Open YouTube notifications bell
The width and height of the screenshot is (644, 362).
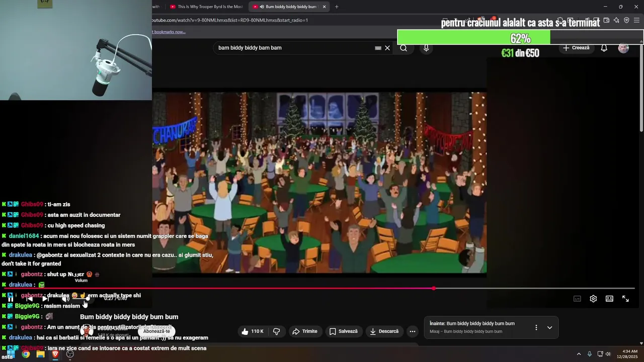[604, 48]
